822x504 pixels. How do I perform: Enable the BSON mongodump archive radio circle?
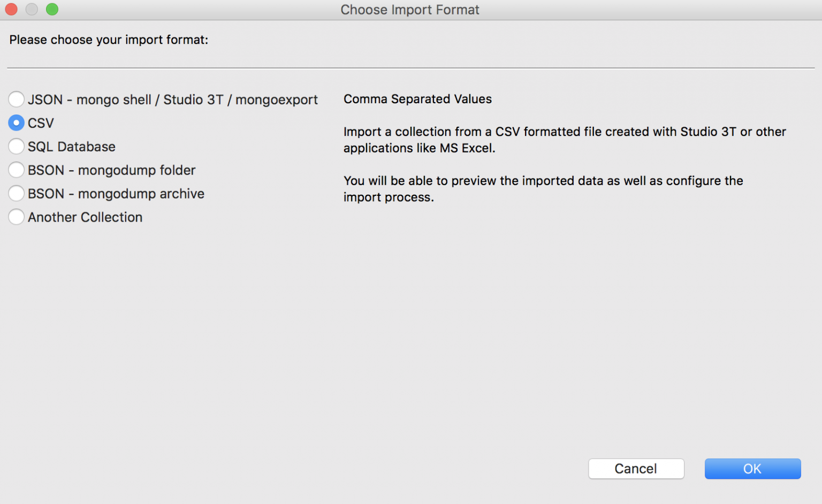click(x=16, y=193)
